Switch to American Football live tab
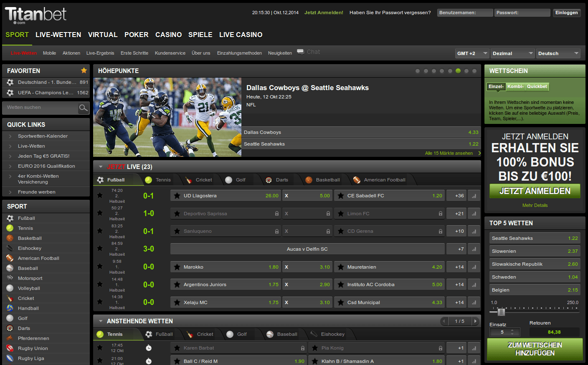 coord(379,180)
